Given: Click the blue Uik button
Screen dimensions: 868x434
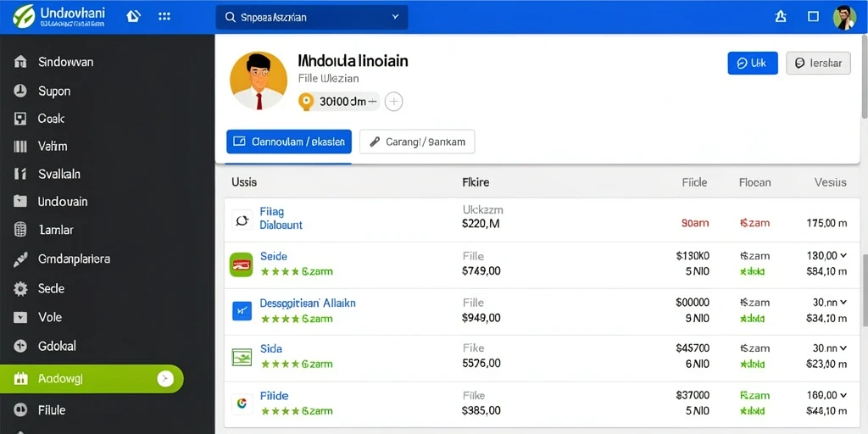Looking at the screenshot, I should pyautogui.click(x=753, y=63).
